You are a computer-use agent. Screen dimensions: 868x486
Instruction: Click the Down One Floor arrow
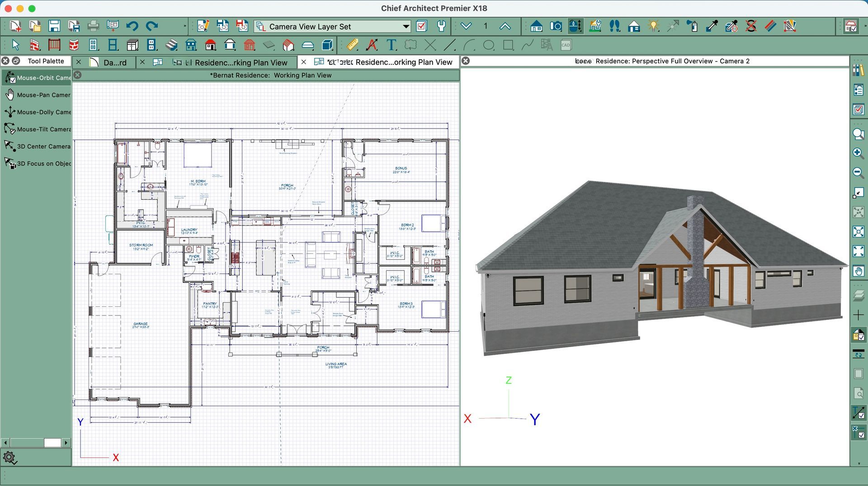[466, 26]
